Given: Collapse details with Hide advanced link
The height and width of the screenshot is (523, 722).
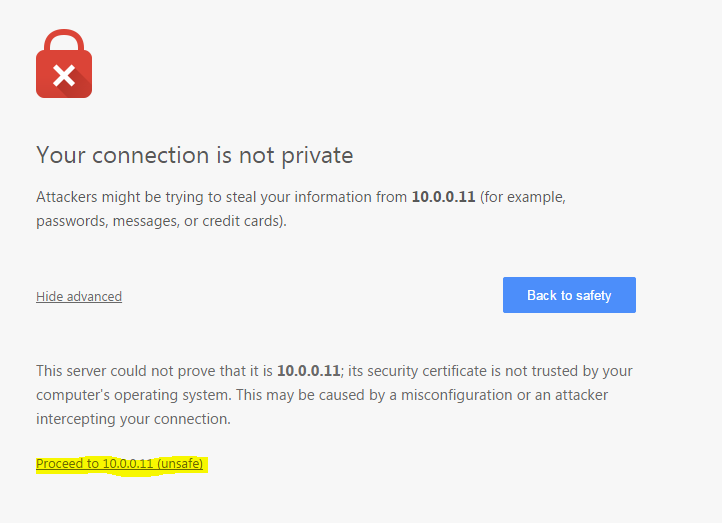Looking at the screenshot, I should coord(79,296).
